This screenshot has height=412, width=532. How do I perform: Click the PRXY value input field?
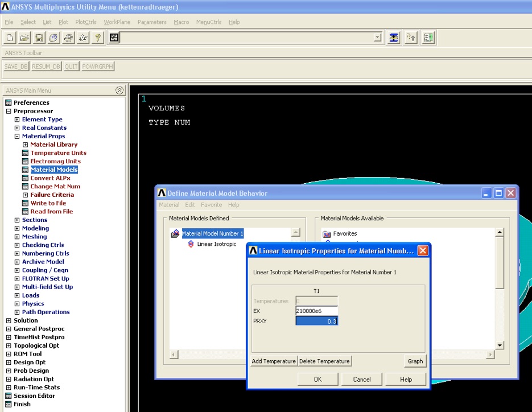[x=316, y=321]
